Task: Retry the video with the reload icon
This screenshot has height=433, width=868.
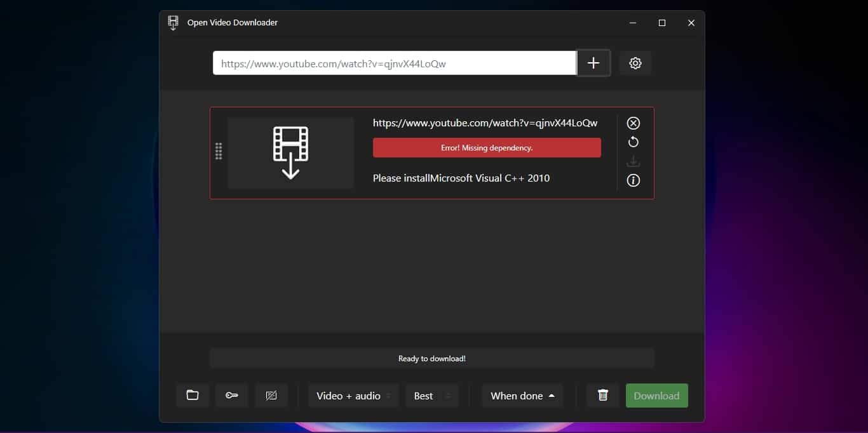Action: coord(634,142)
